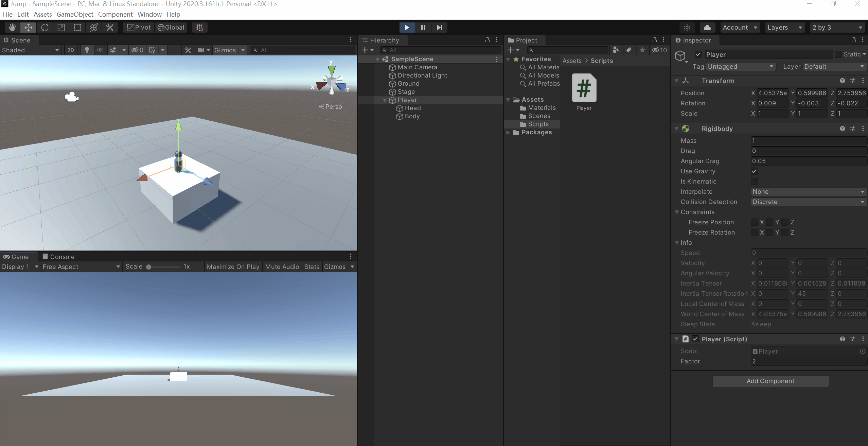Select the Hand tool in toolbar
The width and height of the screenshot is (868, 446).
click(x=12, y=28)
